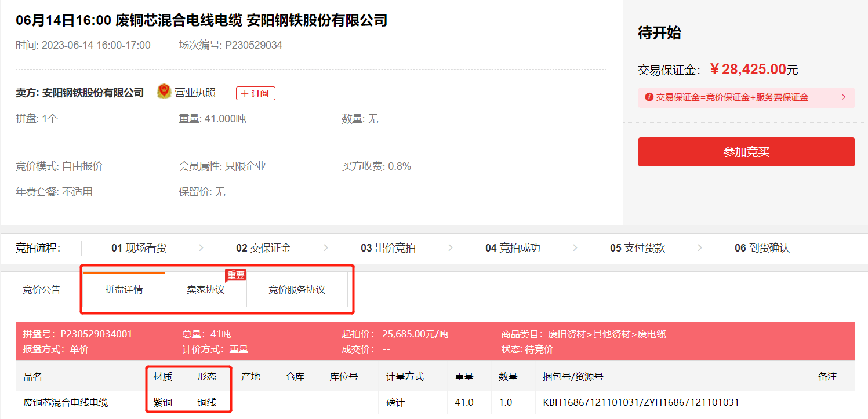Expand the 交易保证金 formula notice arrow
The image size is (868, 419).
844,97
